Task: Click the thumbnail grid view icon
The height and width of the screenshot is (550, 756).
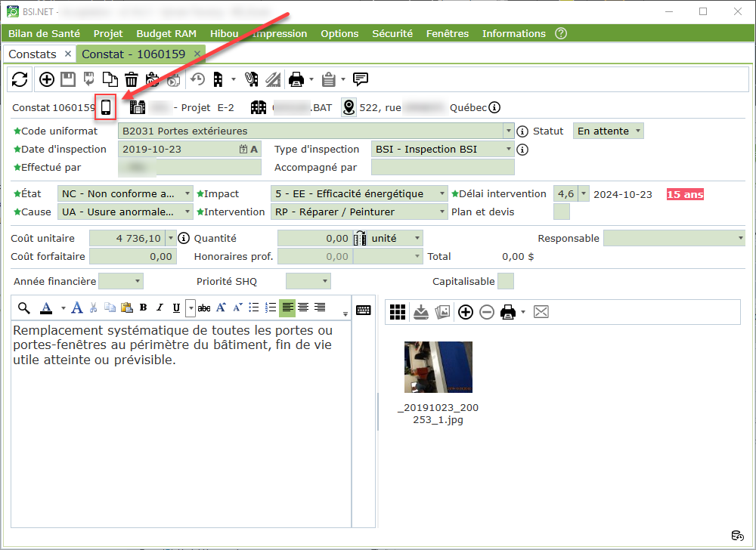Action: point(398,311)
